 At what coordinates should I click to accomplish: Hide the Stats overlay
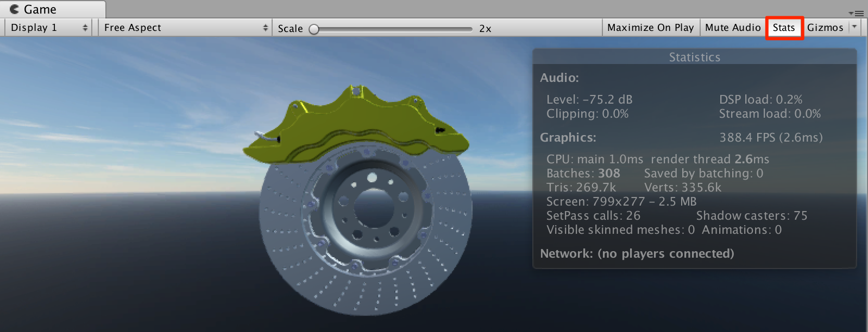(x=784, y=28)
